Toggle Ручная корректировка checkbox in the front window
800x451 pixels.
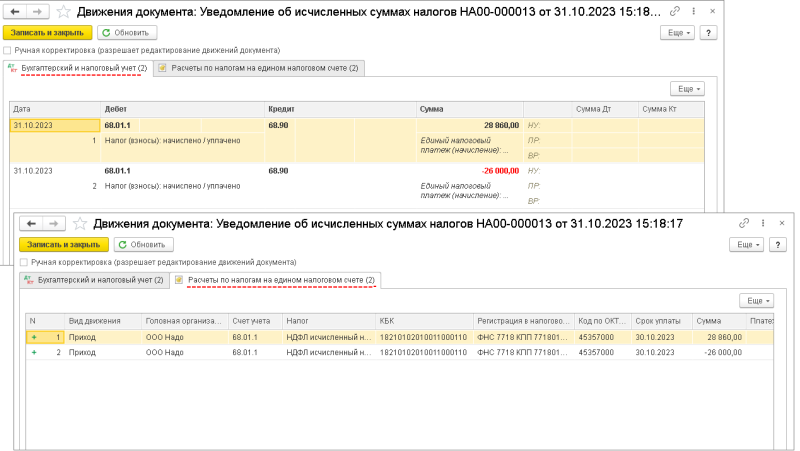[x=23, y=262]
